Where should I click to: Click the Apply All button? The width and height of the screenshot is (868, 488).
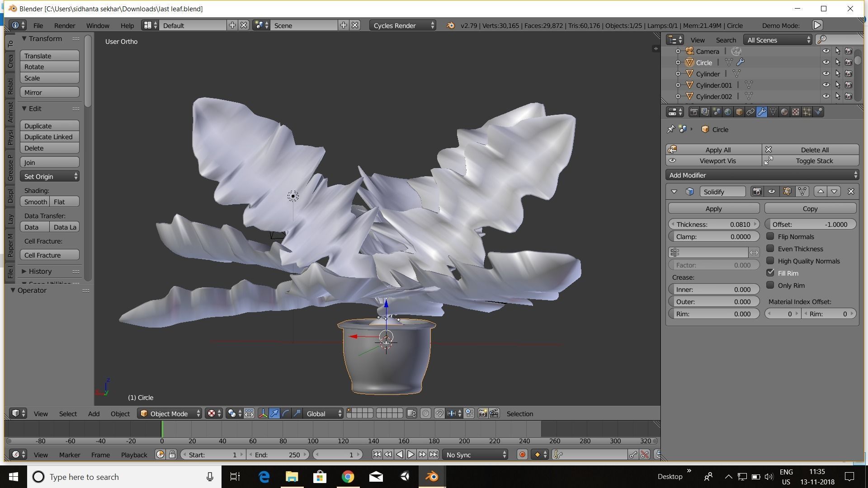(713, 150)
